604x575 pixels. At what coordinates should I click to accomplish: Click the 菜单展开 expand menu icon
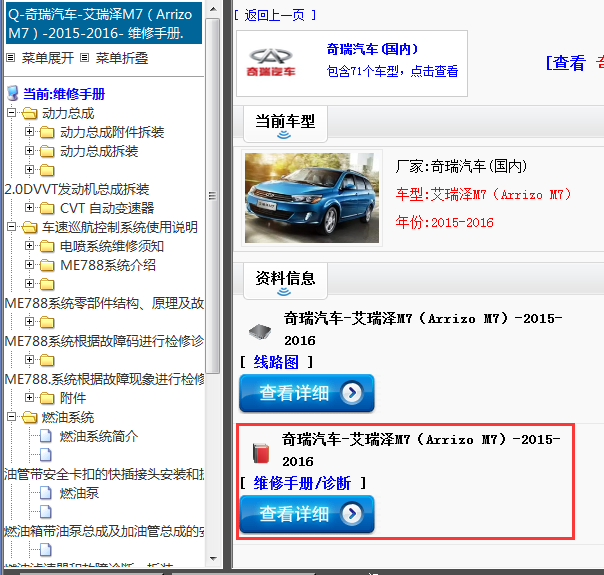click(x=11, y=58)
